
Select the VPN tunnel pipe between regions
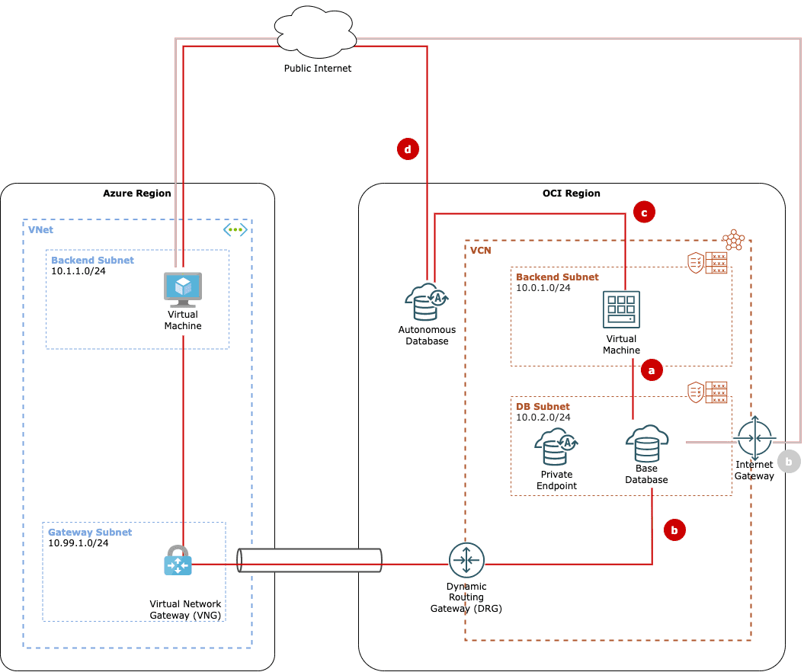pyautogui.click(x=309, y=560)
